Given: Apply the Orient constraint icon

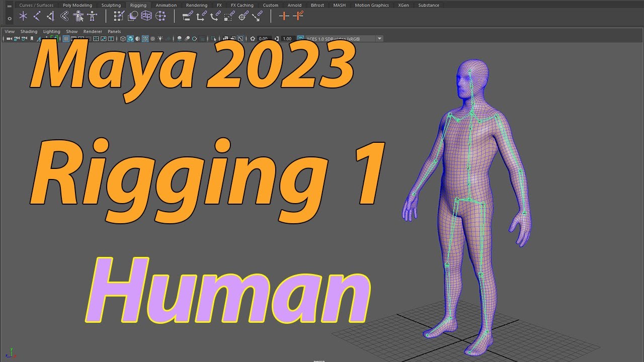Looking at the screenshot, I should (215, 16).
